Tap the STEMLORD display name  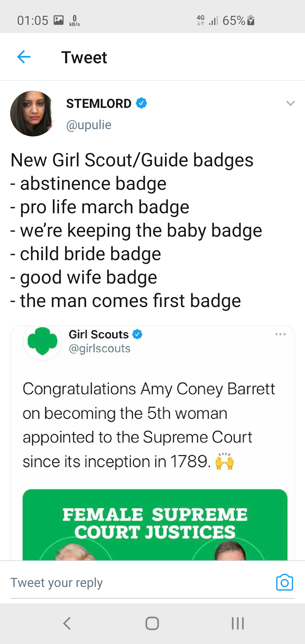pyautogui.click(x=99, y=103)
